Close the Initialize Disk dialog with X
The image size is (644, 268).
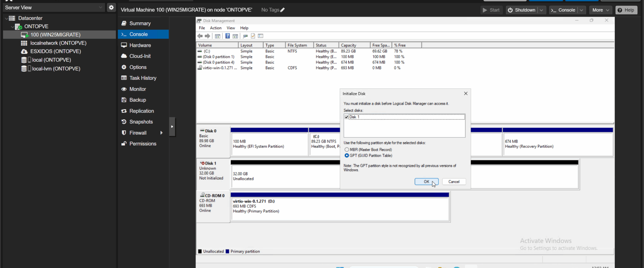coord(466,93)
